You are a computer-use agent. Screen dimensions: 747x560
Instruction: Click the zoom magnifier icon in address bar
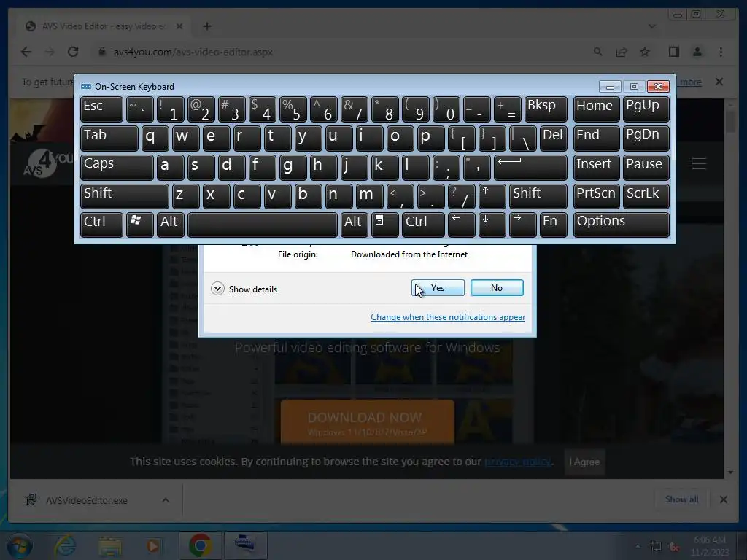598,52
